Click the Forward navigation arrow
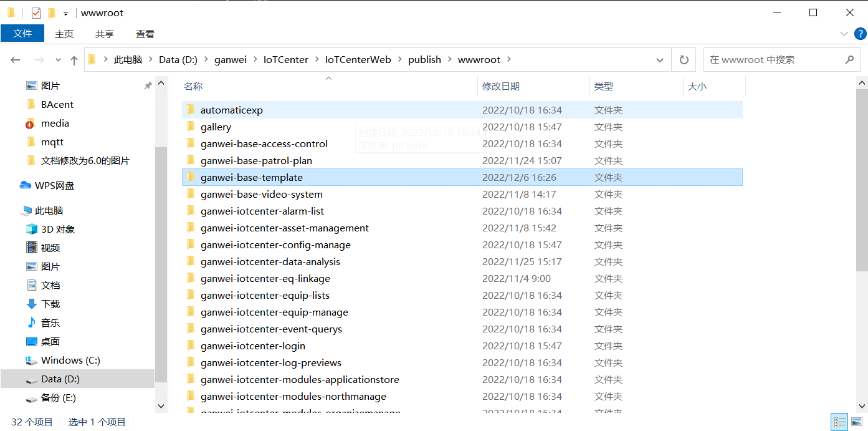This screenshot has height=431, width=868. (x=39, y=60)
